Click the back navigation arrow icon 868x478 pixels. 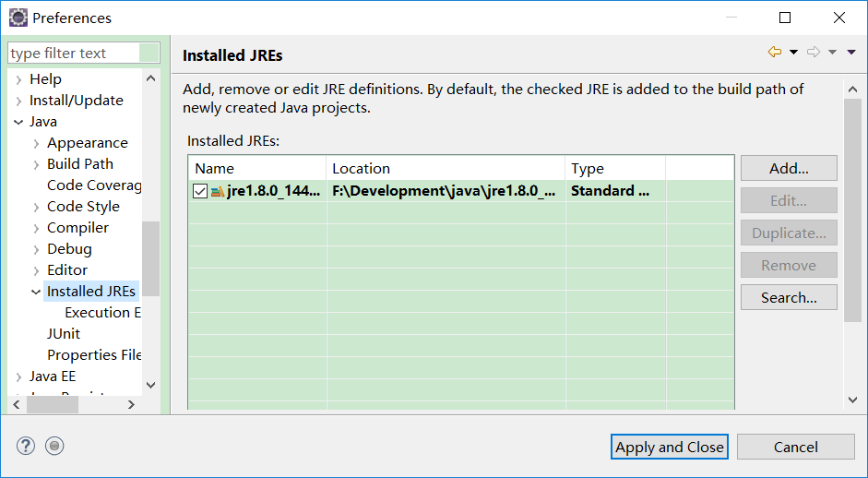(x=774, y=52)
